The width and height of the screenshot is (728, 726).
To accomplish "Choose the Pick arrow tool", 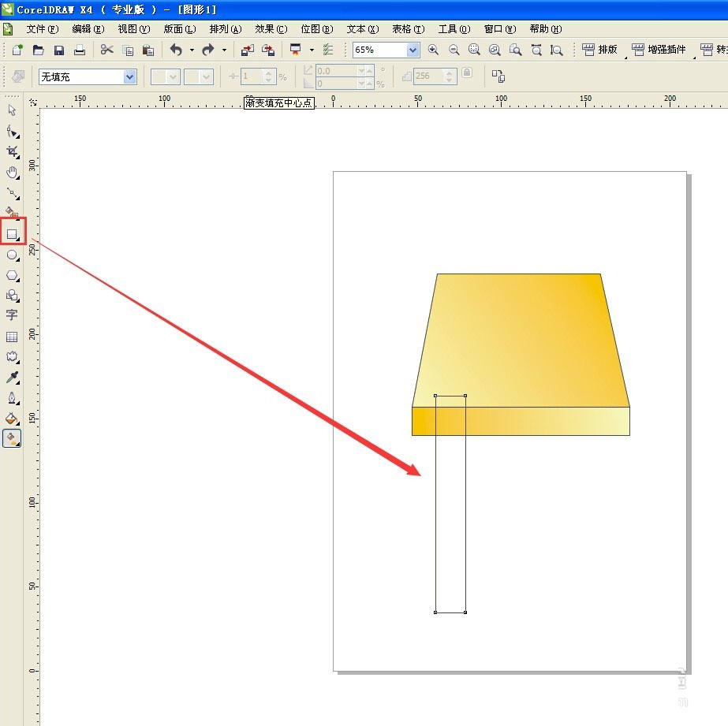I will click(12, 110).
